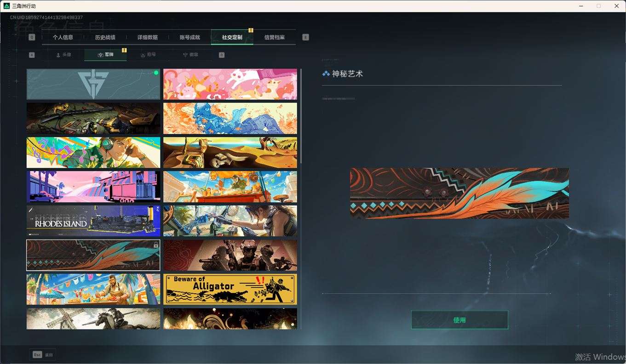
Task: Click the 军牌 dog tag icon
Action: click(100, 54)
